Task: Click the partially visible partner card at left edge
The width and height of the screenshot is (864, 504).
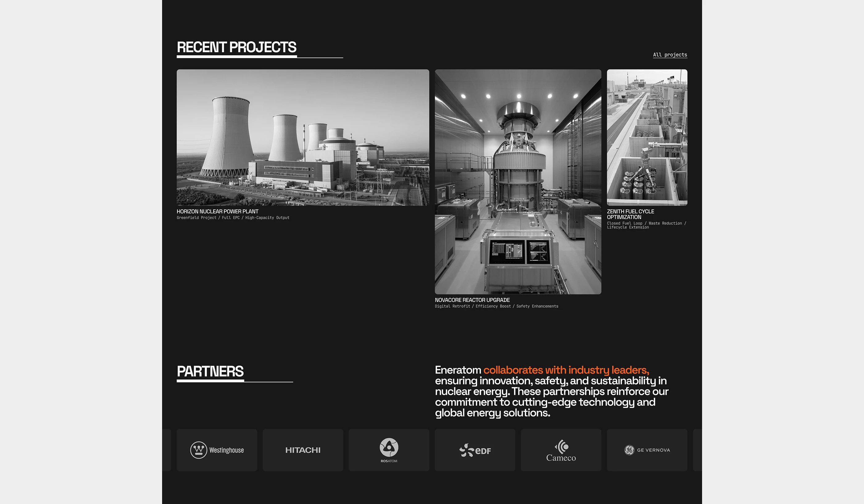Action: pos(167,450)
